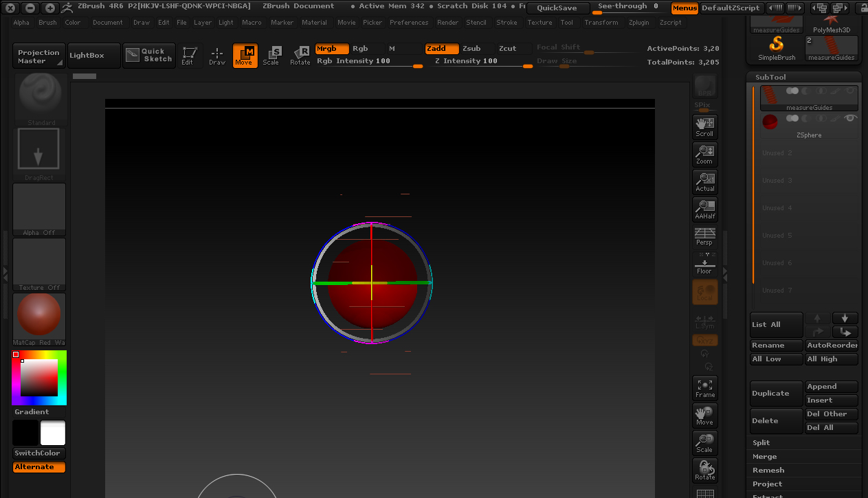This screenshot has width=868, height=498.
Task: Toggle ZSphere subtool eye visibility
Action: point(850,118)
